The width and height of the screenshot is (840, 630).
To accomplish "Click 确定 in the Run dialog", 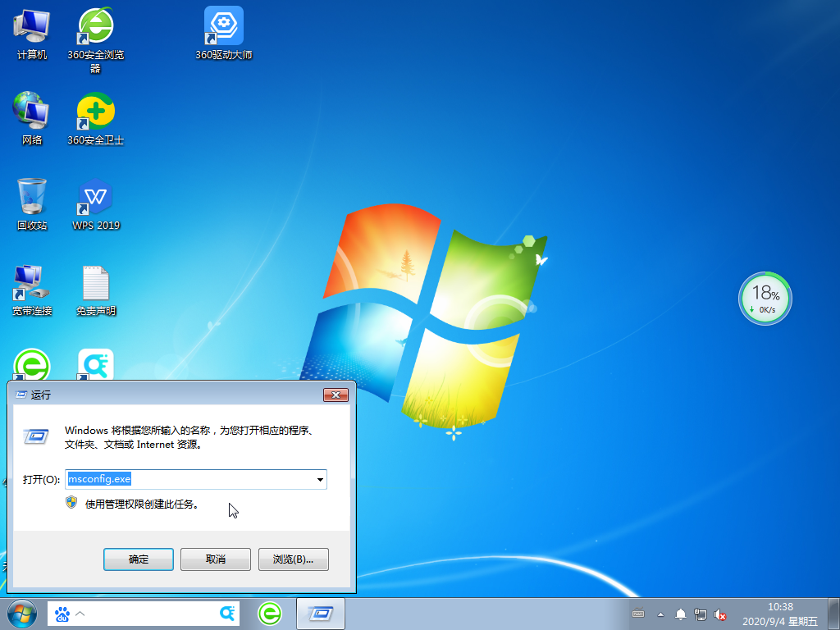I will tap(138, 559).
